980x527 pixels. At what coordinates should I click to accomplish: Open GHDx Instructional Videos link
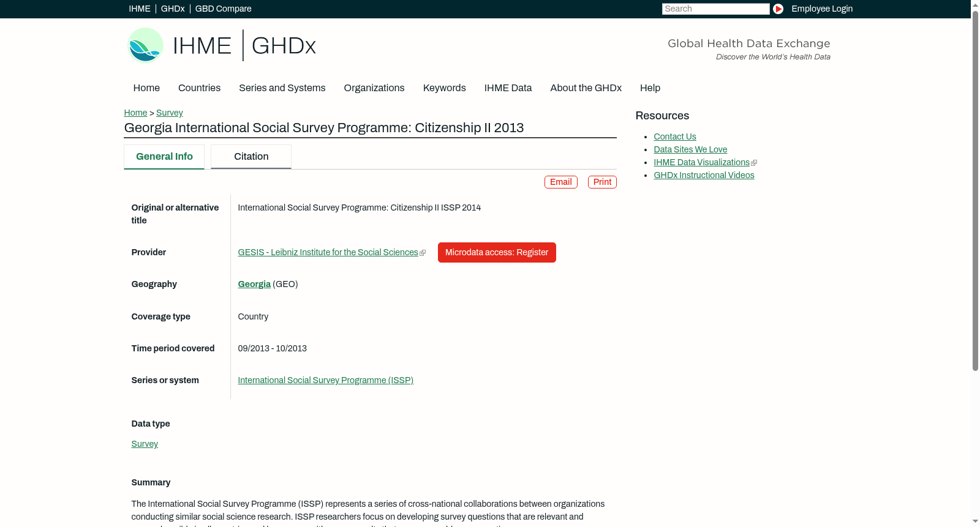(x=704, y=175)
